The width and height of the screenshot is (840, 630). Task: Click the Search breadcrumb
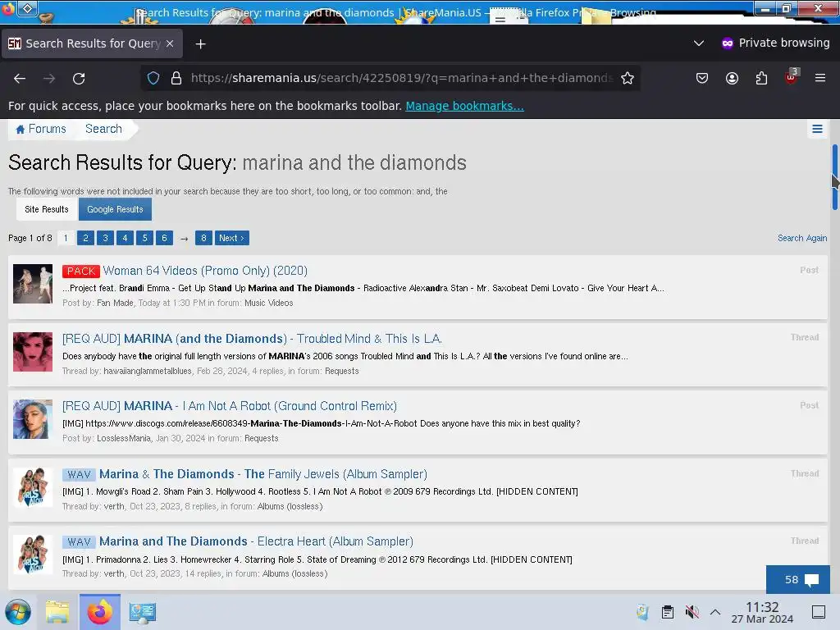(103, 129)
